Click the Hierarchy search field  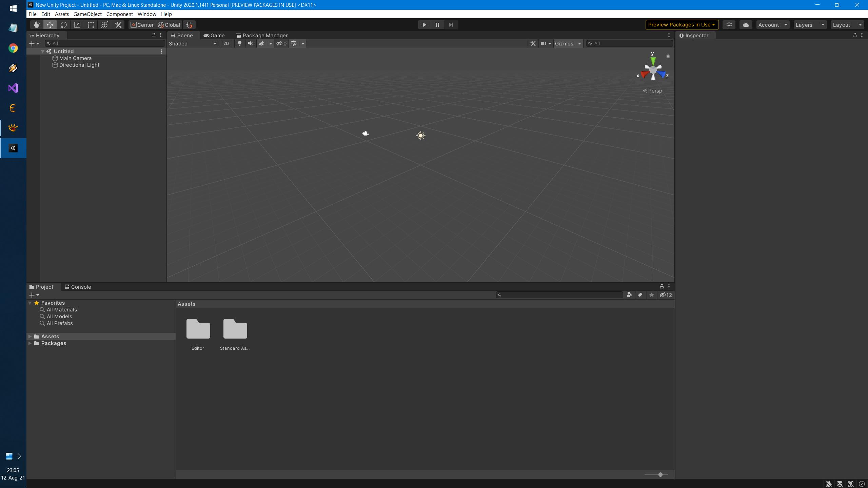coord(105,43)
